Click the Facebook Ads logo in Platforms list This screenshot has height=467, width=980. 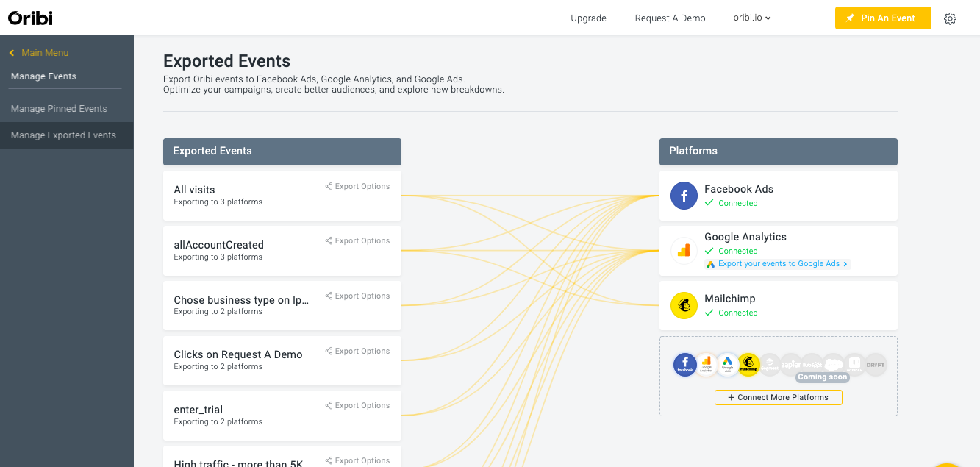pyautogui.click(x=684, y=196)
